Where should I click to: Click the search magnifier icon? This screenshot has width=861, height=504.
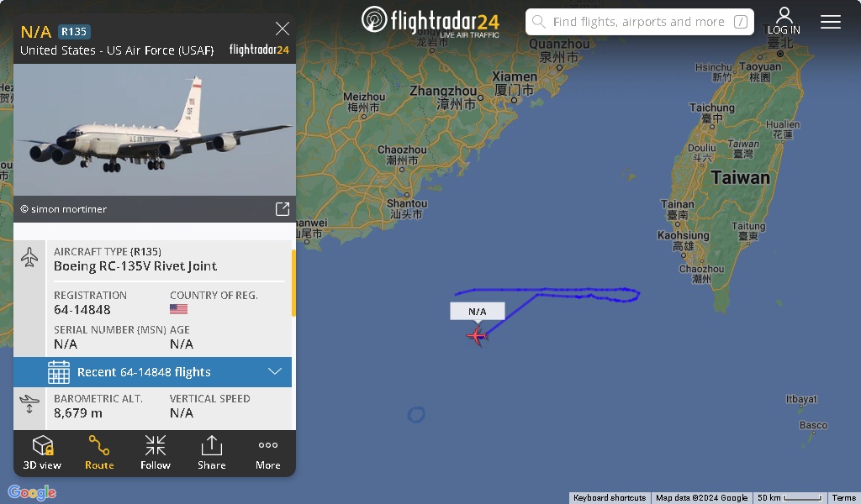539,22
